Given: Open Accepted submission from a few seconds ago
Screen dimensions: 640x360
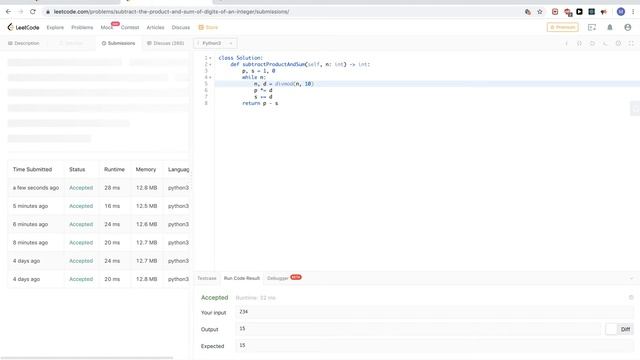Looking at the screenshot, I should 81,188.
